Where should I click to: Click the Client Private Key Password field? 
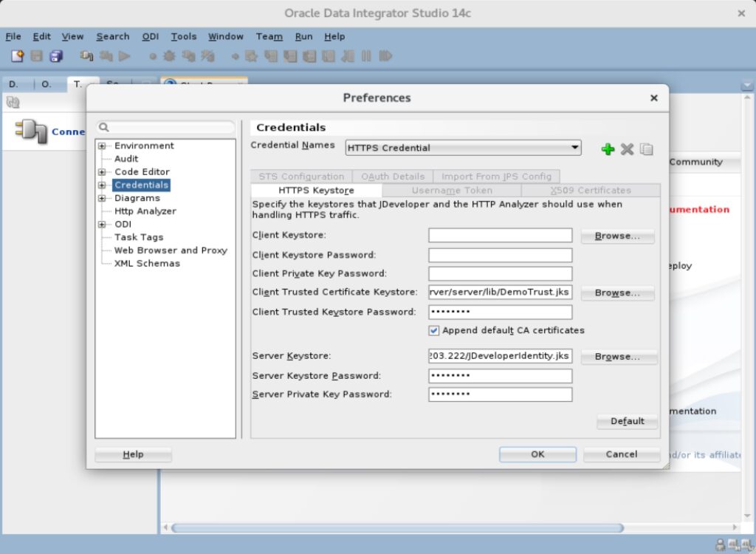(501, 273)
